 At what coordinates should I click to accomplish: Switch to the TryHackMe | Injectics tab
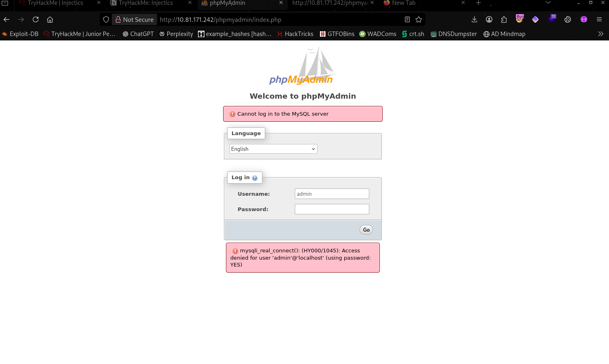coord(55,3)
